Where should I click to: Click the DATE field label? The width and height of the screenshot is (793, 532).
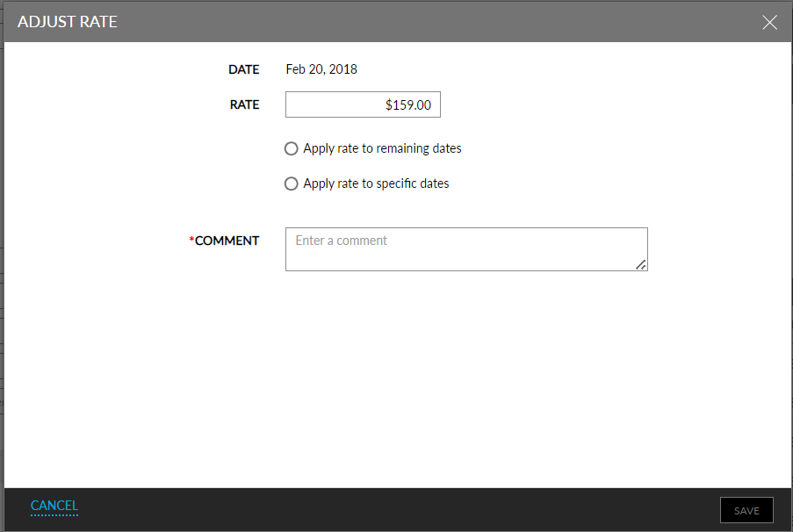244,69
